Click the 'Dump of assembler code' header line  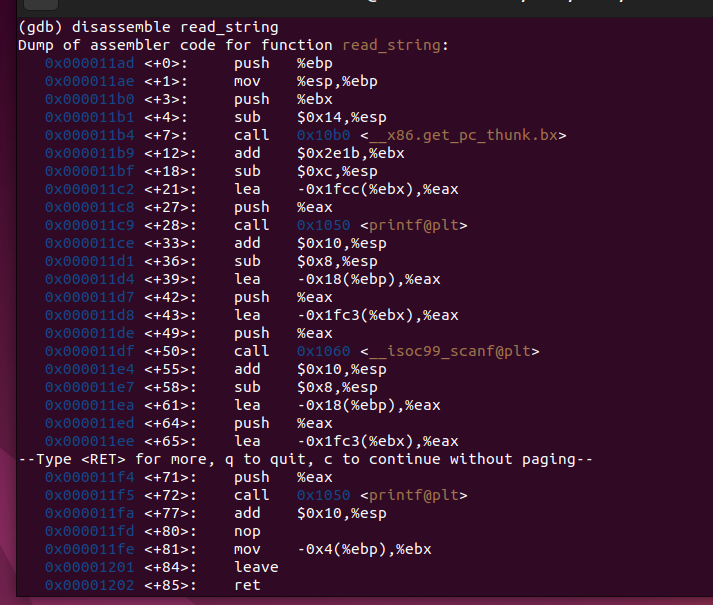[233, 45]
